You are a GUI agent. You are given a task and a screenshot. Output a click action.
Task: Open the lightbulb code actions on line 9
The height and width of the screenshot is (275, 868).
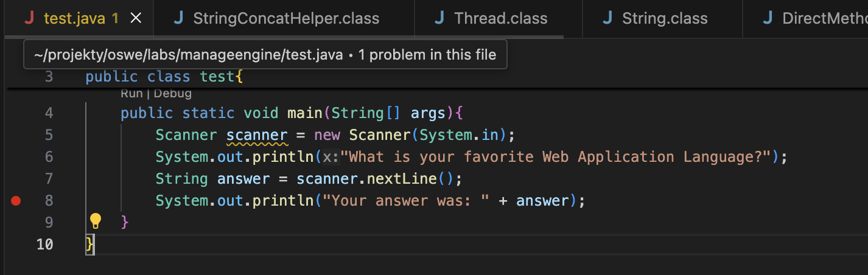96,221
